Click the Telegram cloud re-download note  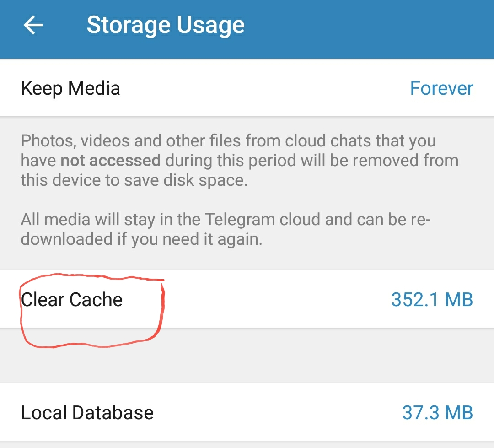tap(226, 229)
